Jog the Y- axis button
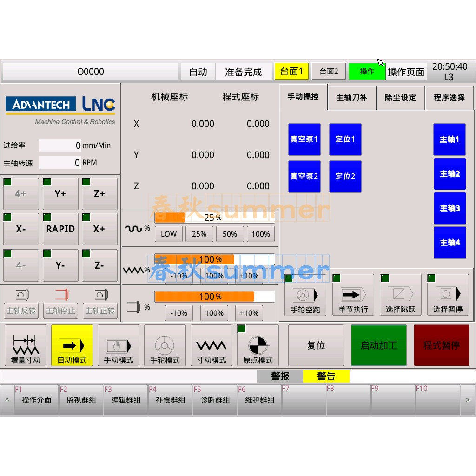Screen dimensions: 476x476 pyautogui.click(x=60, y=265)
